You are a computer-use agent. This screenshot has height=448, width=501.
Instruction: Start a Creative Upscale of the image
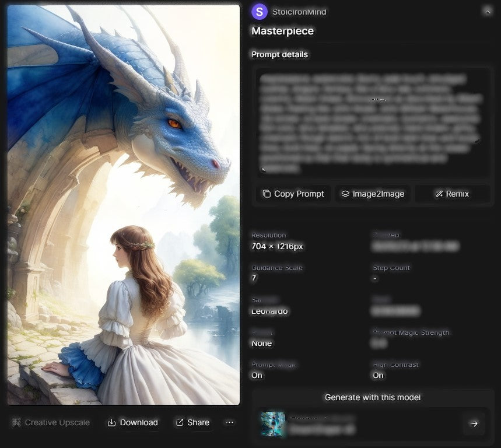tap(51, 422)
